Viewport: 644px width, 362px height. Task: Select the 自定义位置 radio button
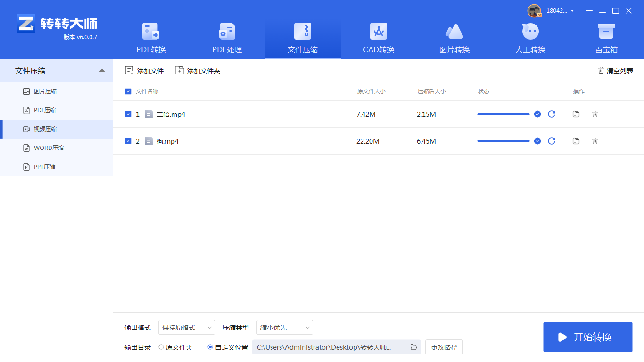[x=210, y=347]
